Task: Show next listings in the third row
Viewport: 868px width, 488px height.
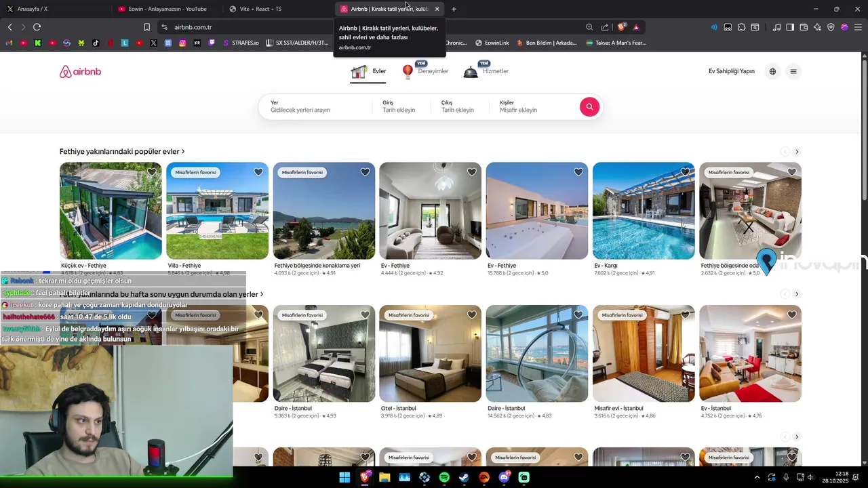Action: [x=797, y=436]
